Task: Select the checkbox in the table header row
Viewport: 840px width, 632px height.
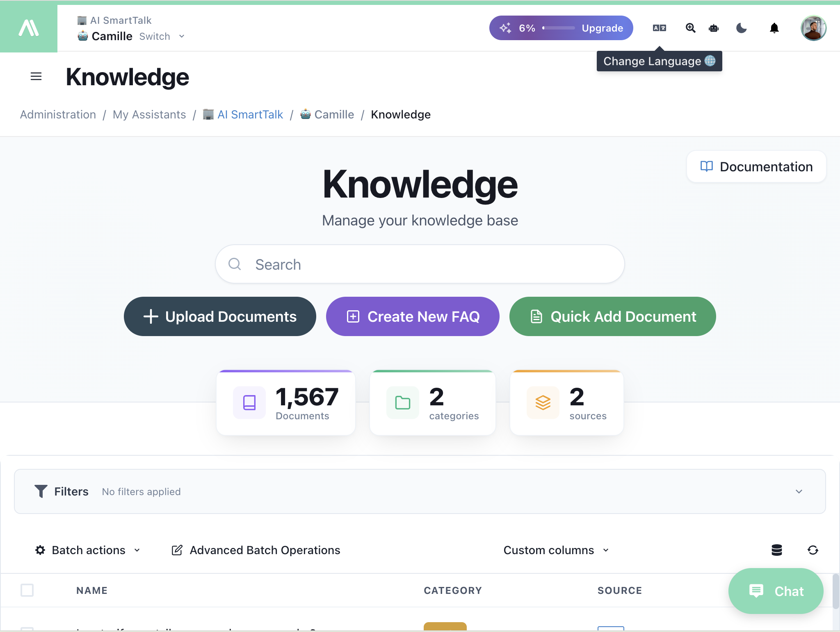Action: point(27,590)
